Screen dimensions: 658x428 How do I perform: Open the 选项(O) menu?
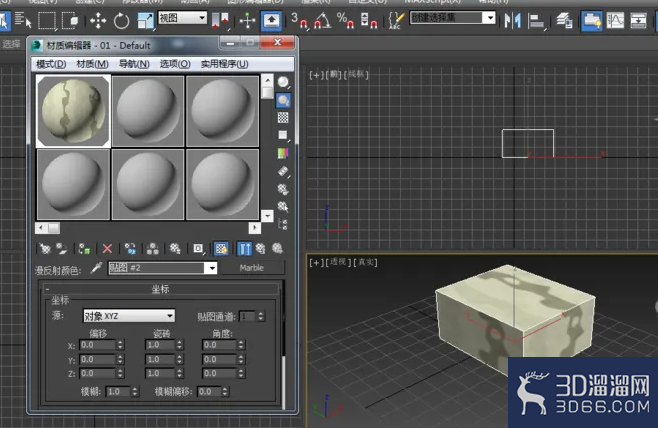(175, 64)
